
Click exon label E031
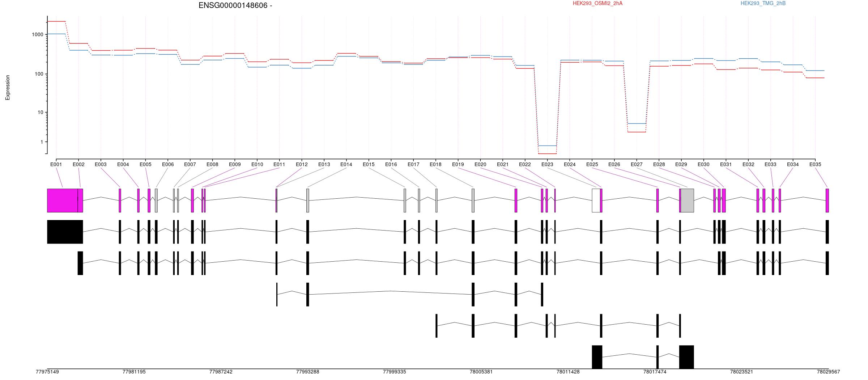tap(726, 164)
